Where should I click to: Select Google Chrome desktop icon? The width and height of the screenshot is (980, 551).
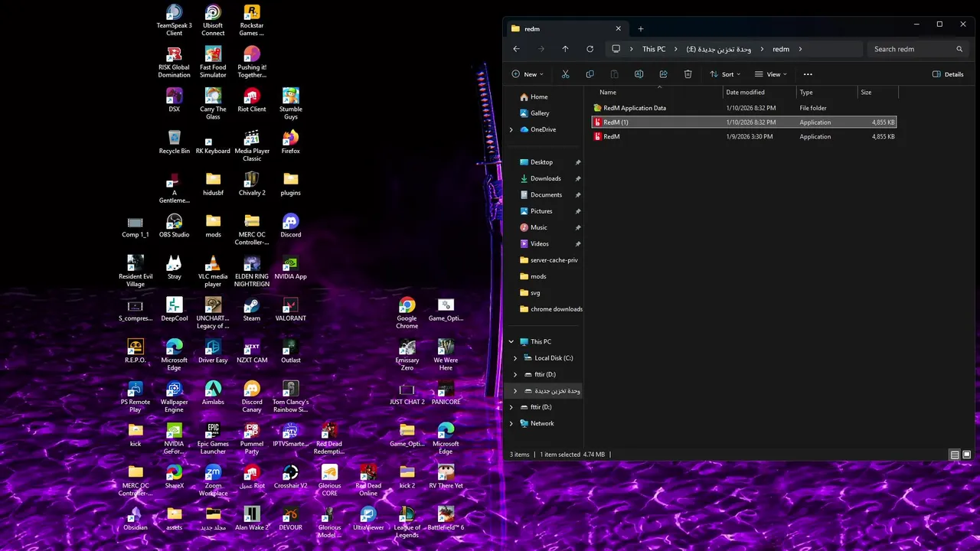[x=407, y=312]
